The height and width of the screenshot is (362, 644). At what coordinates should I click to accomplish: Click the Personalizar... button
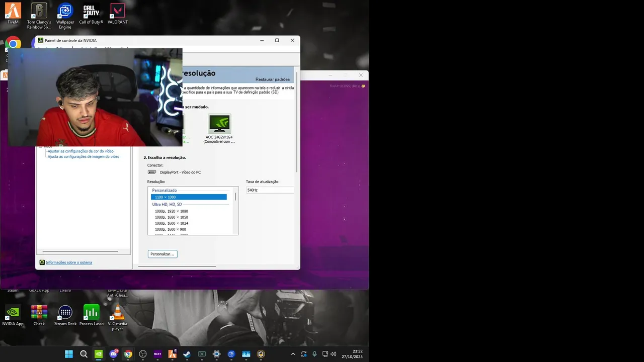163,254
